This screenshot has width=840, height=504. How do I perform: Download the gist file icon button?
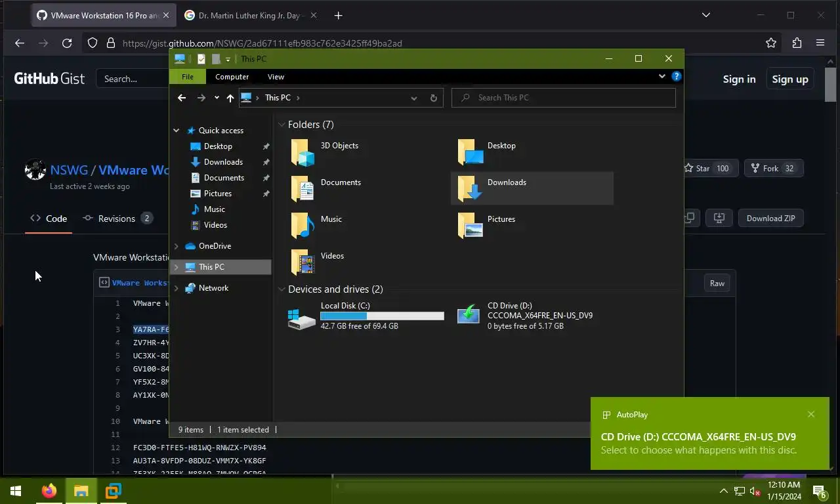coord(719,219)
